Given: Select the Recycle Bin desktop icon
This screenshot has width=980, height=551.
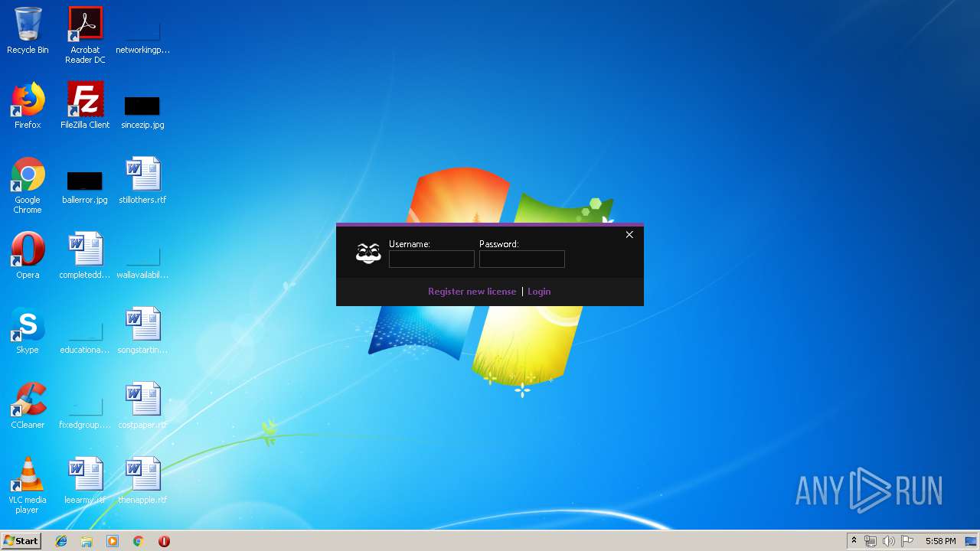Looking at the screenshot, I should pyautogui.click(x=28, y=31).
